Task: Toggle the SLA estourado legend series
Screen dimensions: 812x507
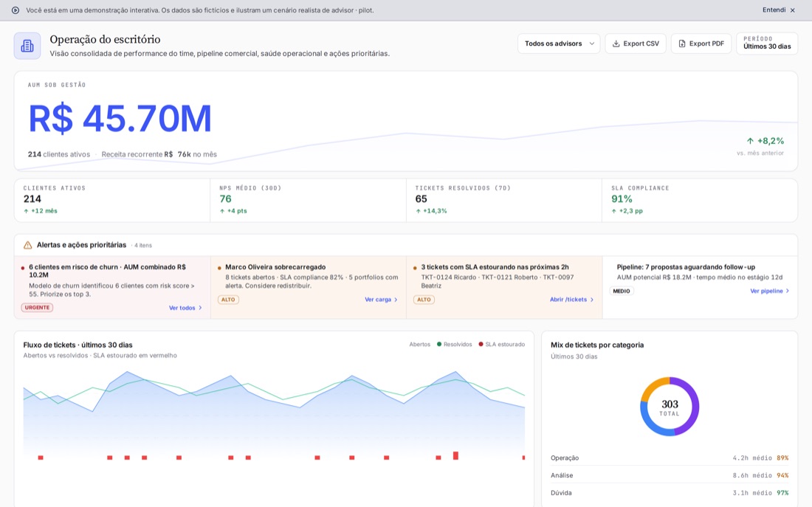Action: [x=502, y=345]
